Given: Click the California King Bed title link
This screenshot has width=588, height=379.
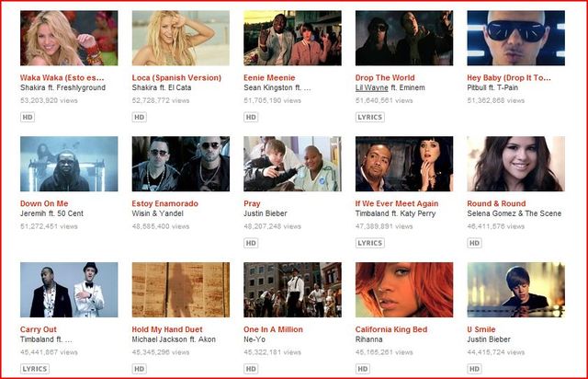Looking at the screenshot, I should point(391,329).
